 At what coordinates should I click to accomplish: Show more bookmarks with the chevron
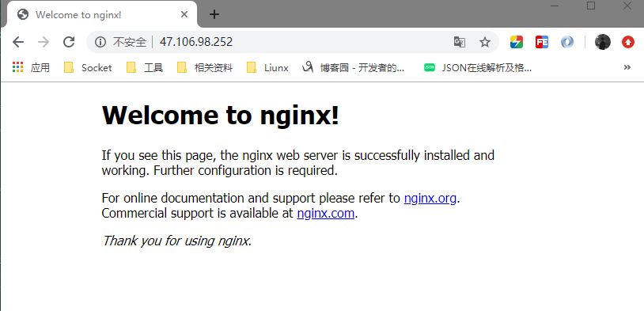(x=627, y=67)
